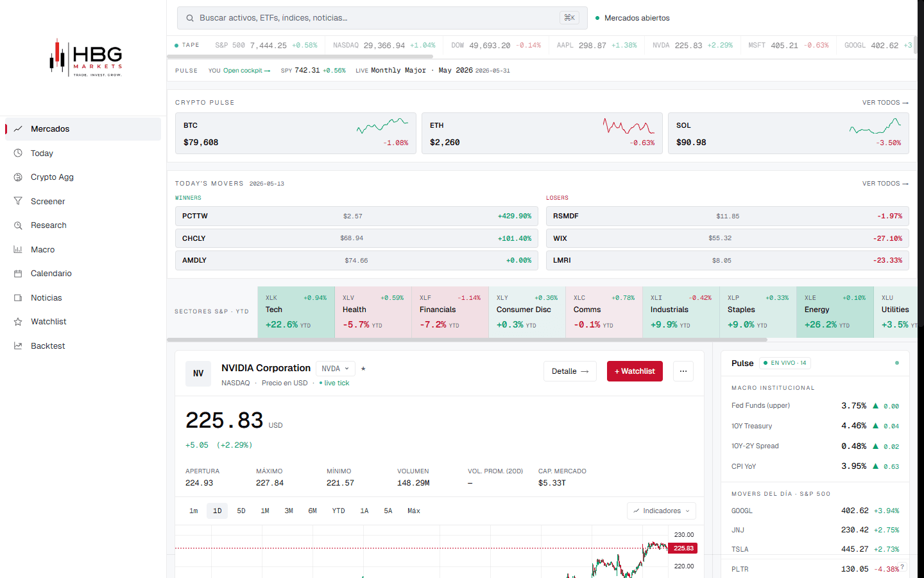The height and width of the screenshot is (578, 924).
Task: Open the three-dots more options button
Action: point(683,371)
